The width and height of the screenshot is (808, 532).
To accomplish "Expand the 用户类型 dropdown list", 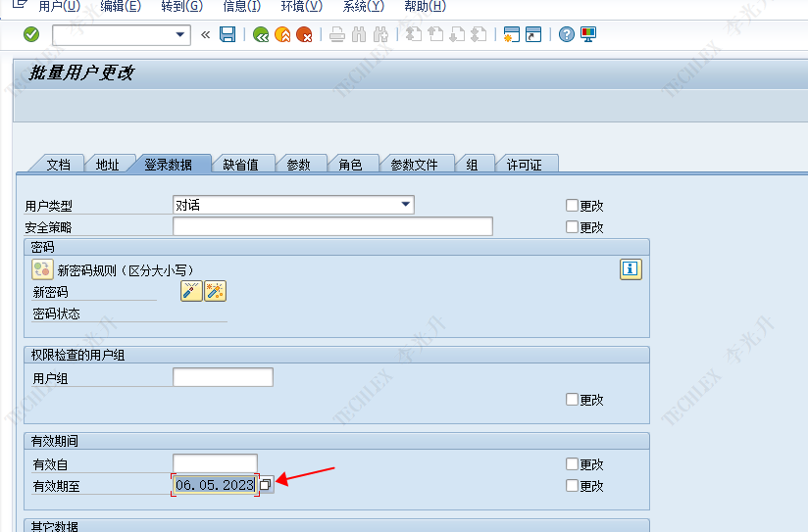I will click(x=406, y=205).
